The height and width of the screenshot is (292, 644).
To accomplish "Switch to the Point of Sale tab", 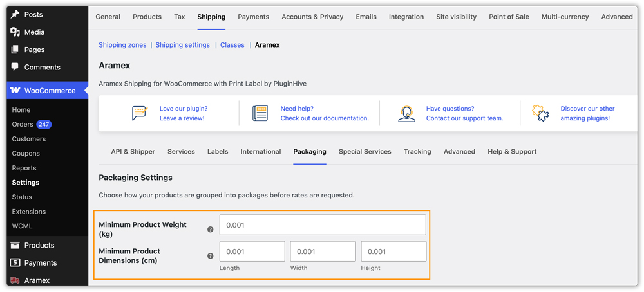I will pyautogui.click(x=509, y=17).
